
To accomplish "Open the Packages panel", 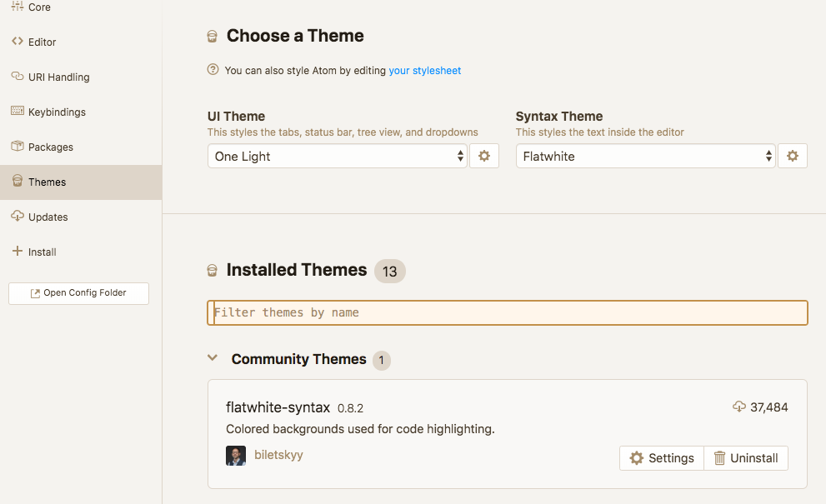I will pyautogui.click(x=81, y=147).
